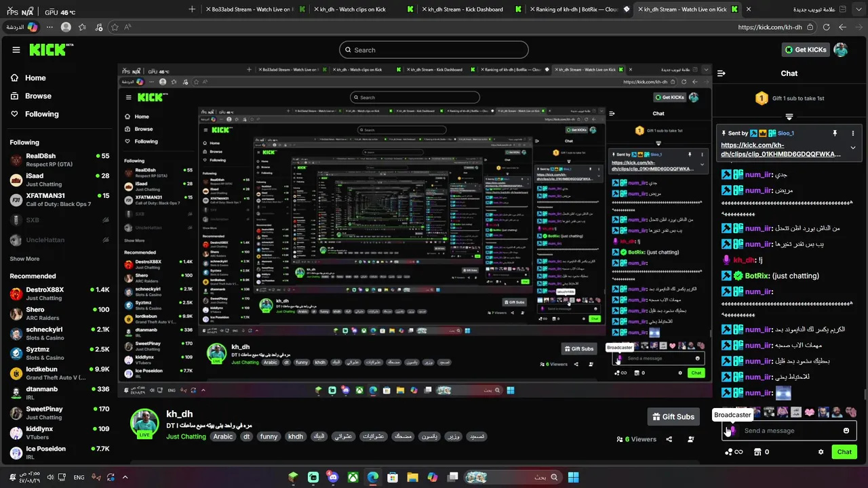
Task: Click the main Gift Subs button
Action: pyautogui.click(x=674, y=417)
